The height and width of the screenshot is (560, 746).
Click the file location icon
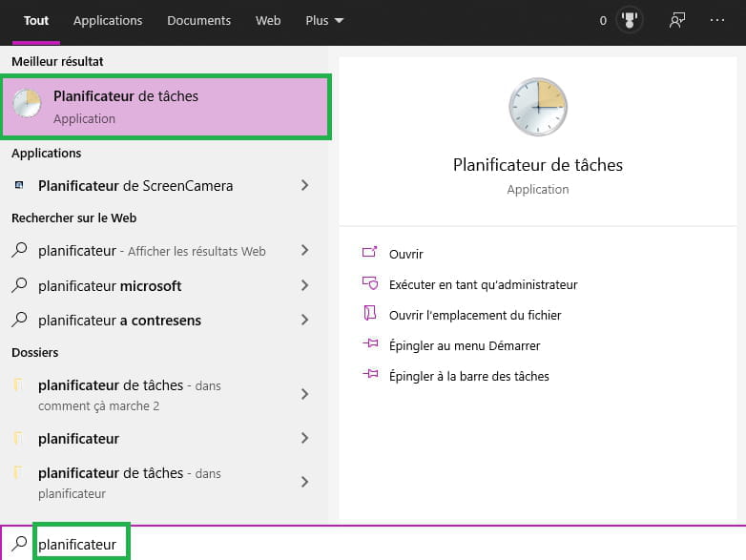click(370, 313)
